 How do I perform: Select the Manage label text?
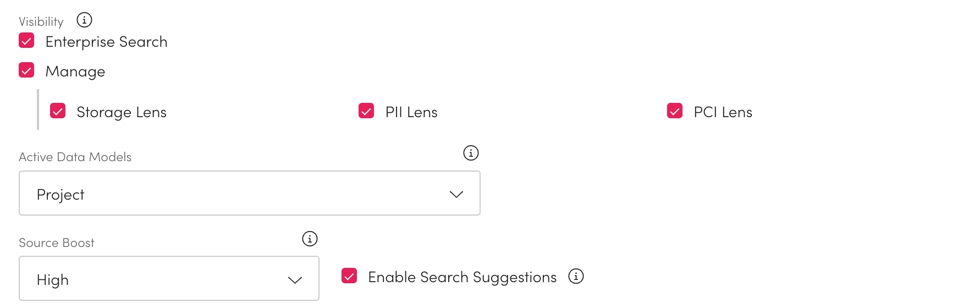coord(75,71)
